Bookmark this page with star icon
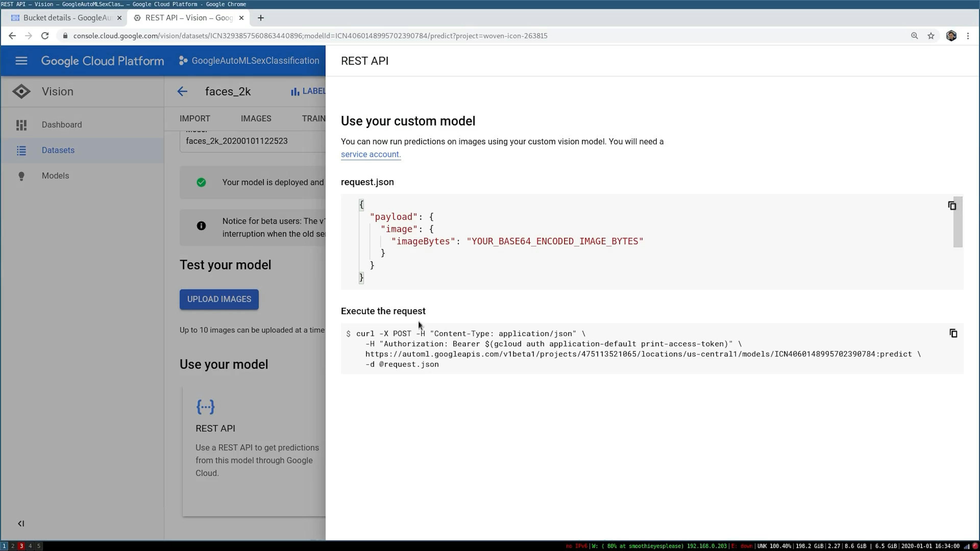 tap(930, 36)
